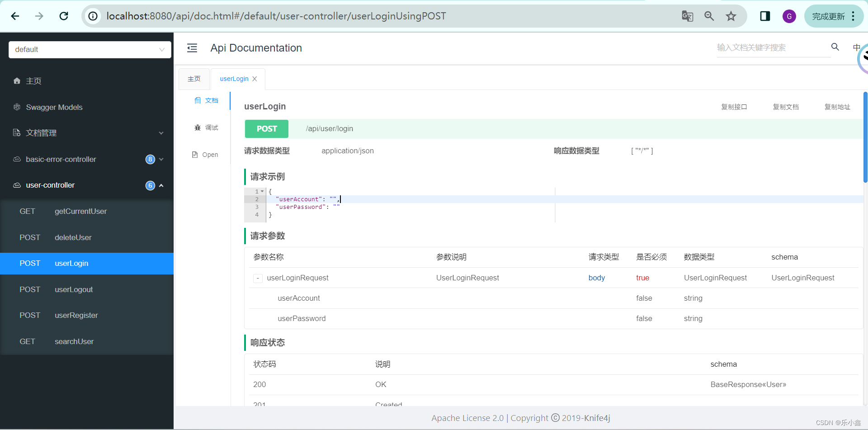This screenshot has width=868, height=430.
Task: Switch to the 主页 tab
Action: [194, 78]
